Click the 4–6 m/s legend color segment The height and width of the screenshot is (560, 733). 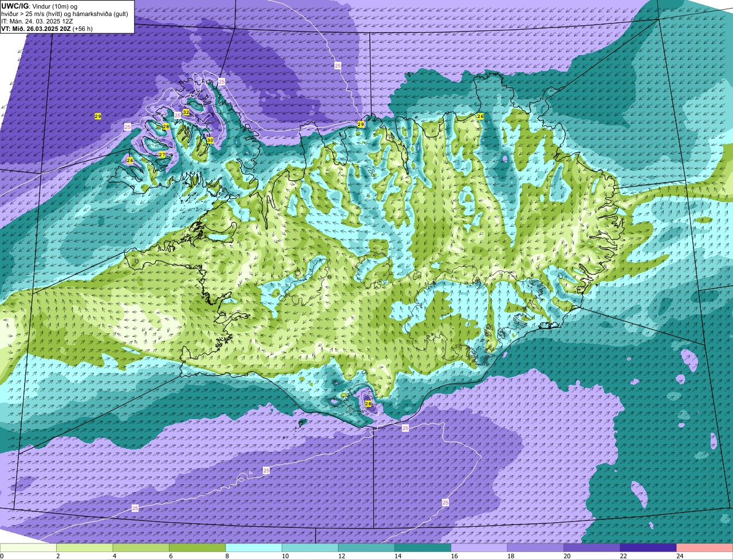[141, 547]
